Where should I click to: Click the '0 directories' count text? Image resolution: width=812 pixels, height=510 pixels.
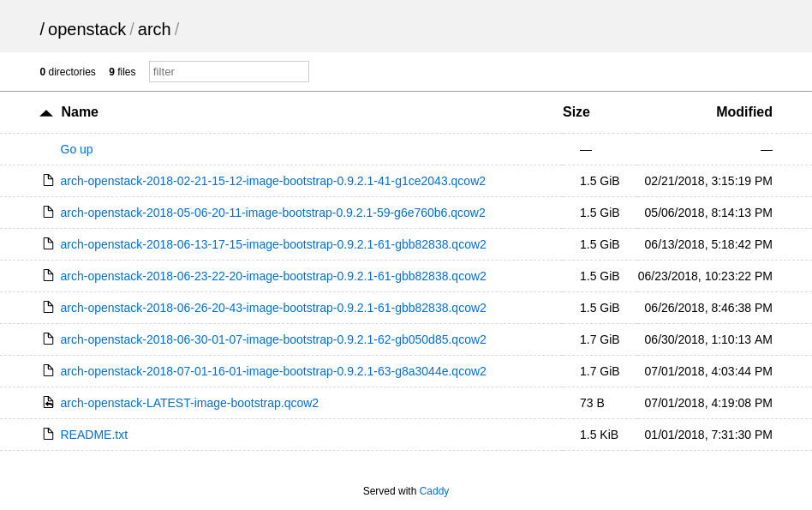click(68, 71)
